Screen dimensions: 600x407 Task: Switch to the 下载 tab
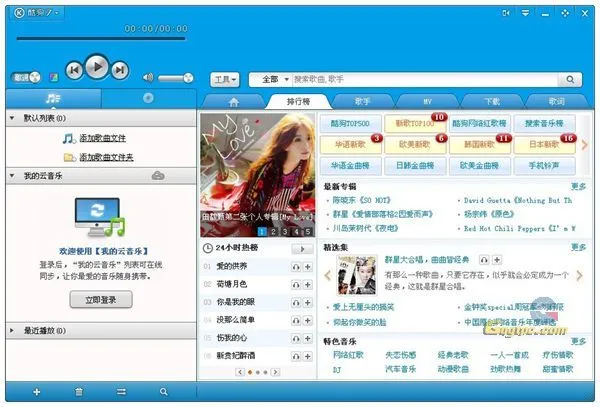click(x=492, y=102)
